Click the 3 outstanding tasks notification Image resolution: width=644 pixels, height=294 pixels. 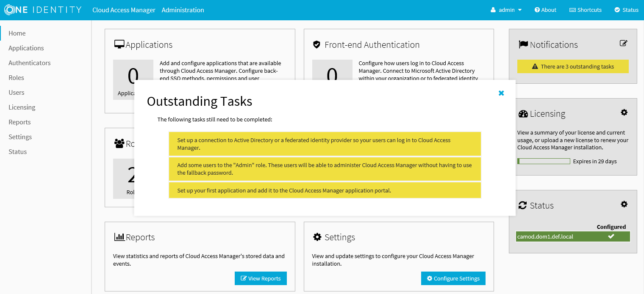click(573, 66)
